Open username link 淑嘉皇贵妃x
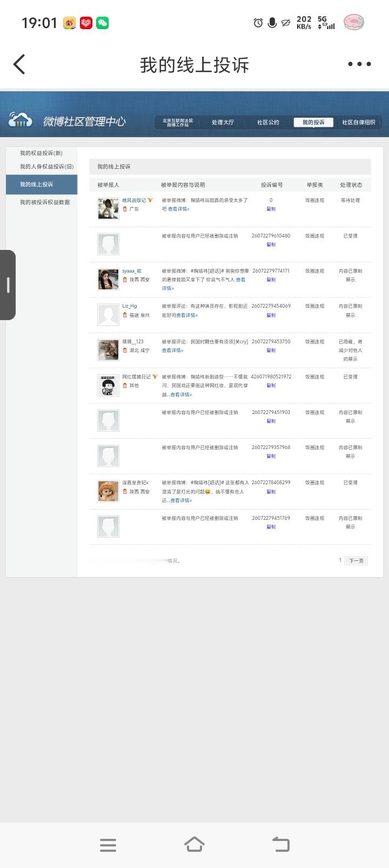The height and width of the screenshot is (868, 389). pyautogui.click(x=135, y=483)
